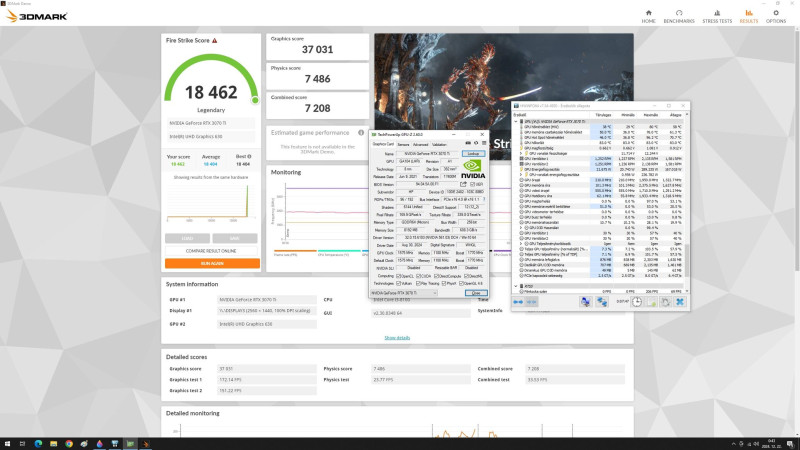Toggle the OpenGL 4.6 checkbox in GPU-Z
800x450 pixels.
click(461, 283)
